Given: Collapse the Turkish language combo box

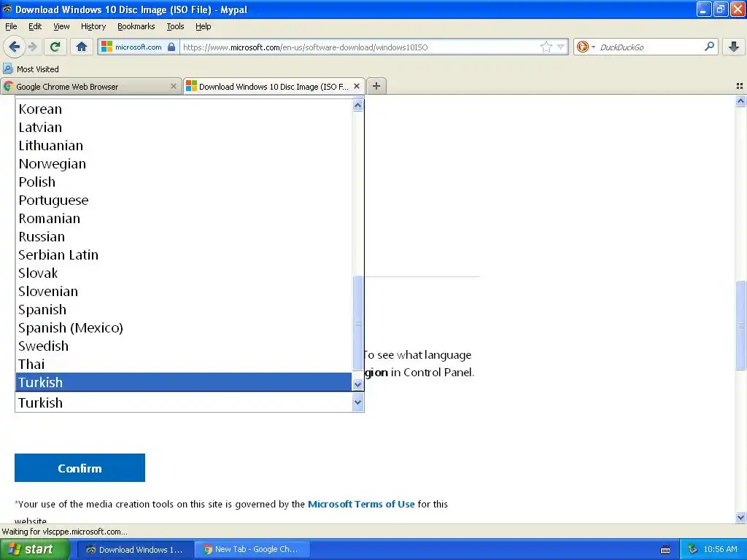Looking at the screenshot, I should 357,402.
